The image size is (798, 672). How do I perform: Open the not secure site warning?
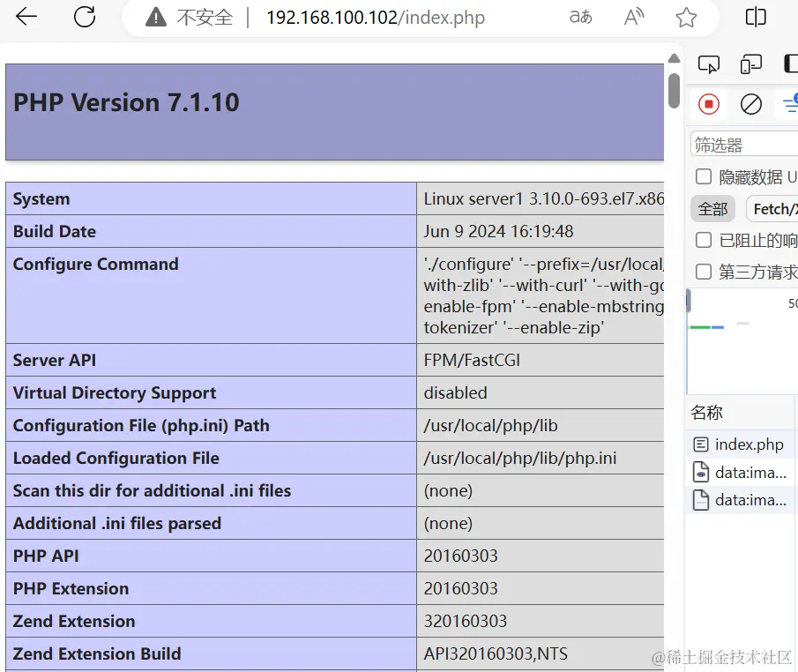189,18
